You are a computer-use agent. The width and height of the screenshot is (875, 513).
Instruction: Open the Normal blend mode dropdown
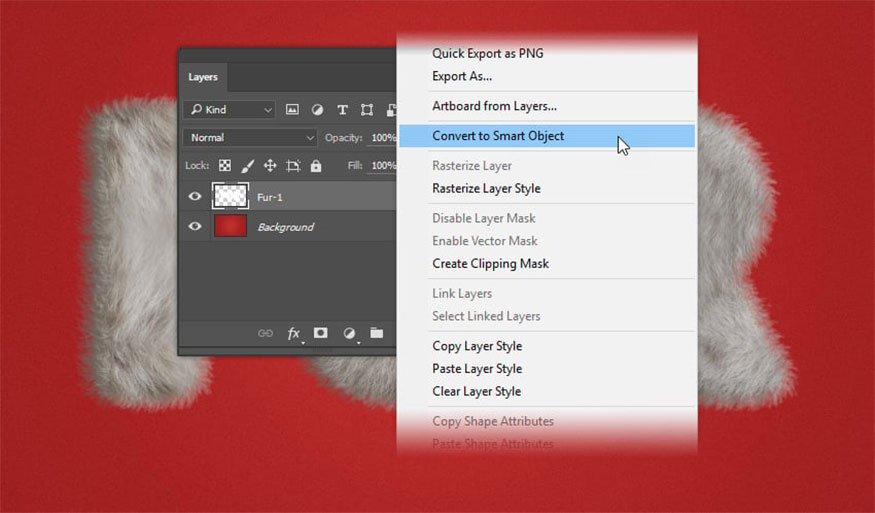pos(250,137)
